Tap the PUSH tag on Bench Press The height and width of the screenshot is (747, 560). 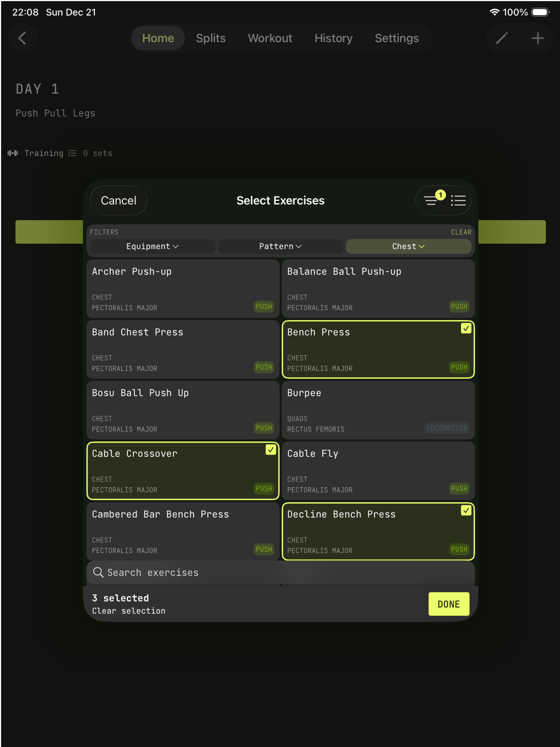pos(459,367)
